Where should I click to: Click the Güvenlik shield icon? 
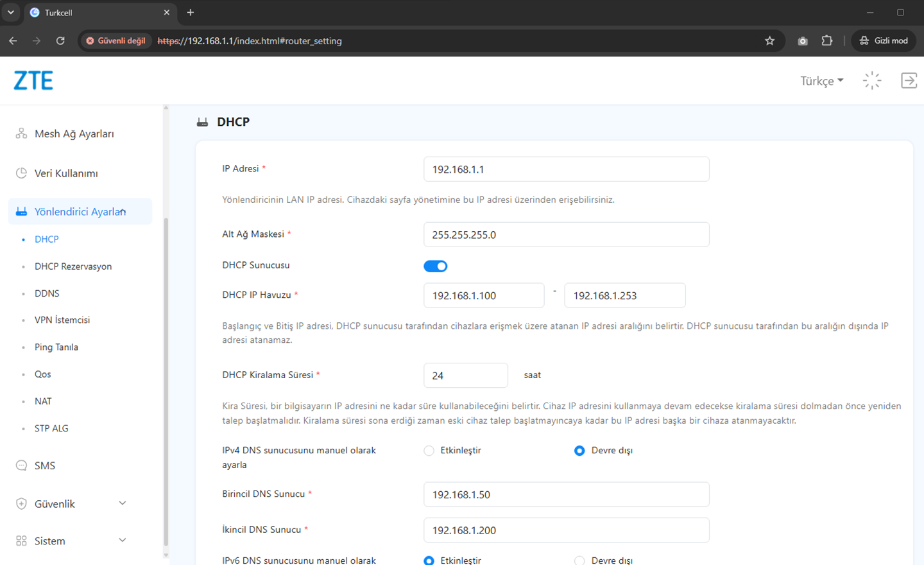tap(21, 504)
